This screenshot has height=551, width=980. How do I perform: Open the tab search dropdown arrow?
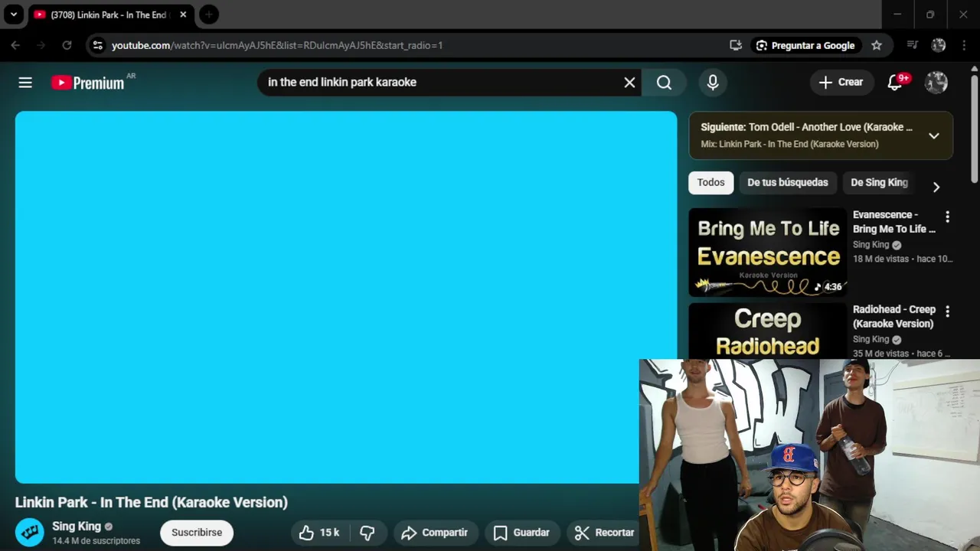[x=14, y=15]
